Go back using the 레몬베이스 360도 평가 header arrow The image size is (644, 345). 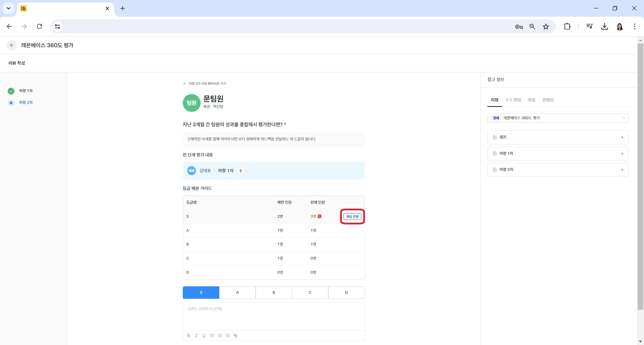tap(12, 45)
